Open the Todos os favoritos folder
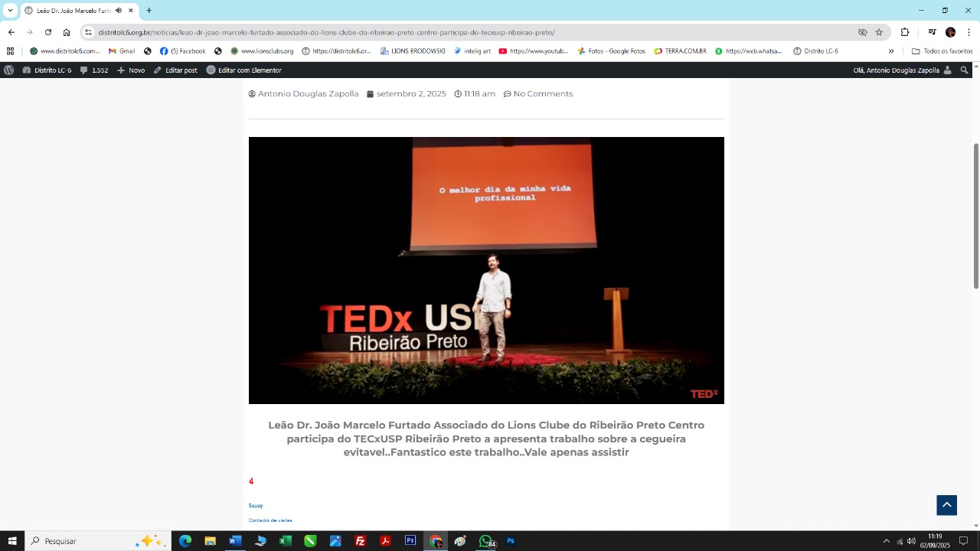Screen dimensions: 980x551 click(x=942, y=51)
